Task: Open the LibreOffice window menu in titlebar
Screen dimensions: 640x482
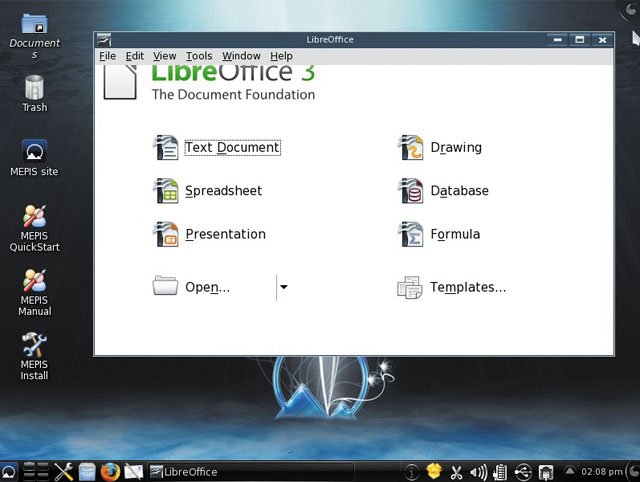Action: pos(104,40)
